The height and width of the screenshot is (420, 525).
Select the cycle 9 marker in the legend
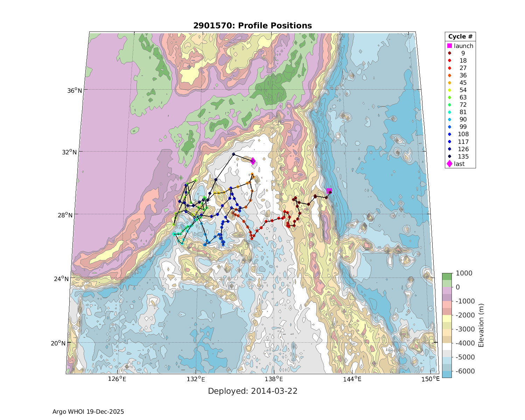pyautogui.click(x=450, y=53)
